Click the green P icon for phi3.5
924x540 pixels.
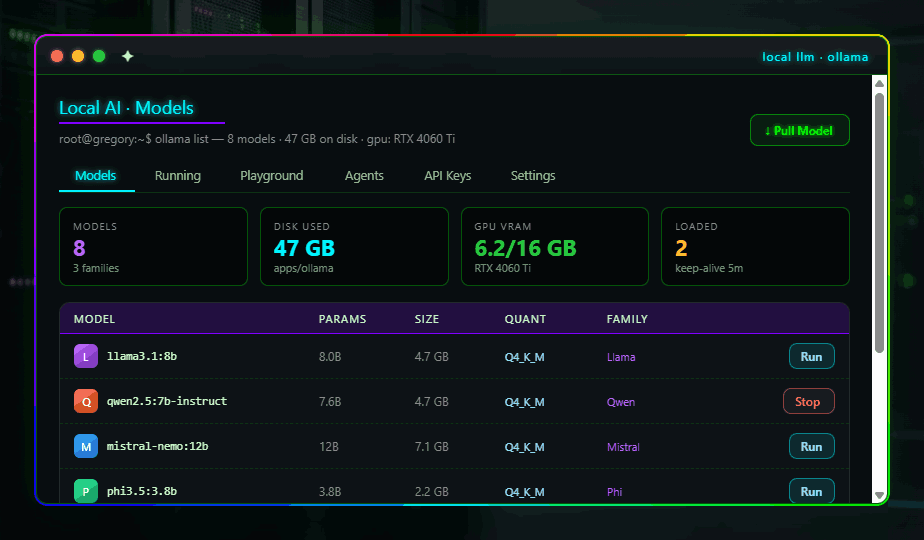(85, 491)
